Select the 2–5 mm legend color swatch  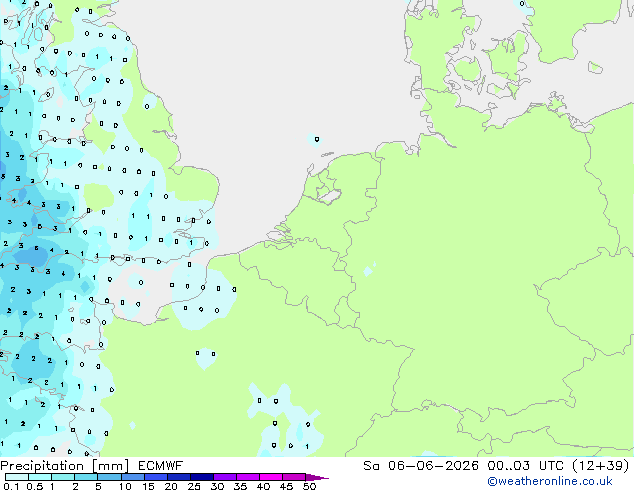click(x=86, y=477)
